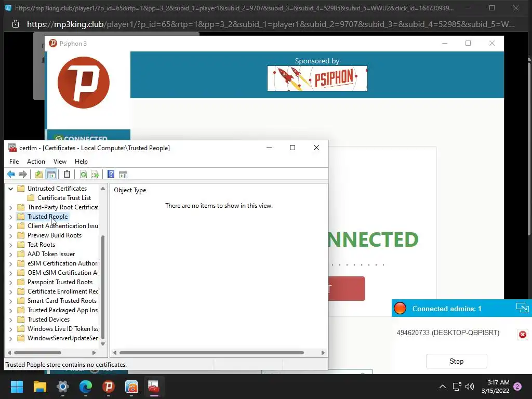Click tree pane vertical scrollbar thumb

103,287
